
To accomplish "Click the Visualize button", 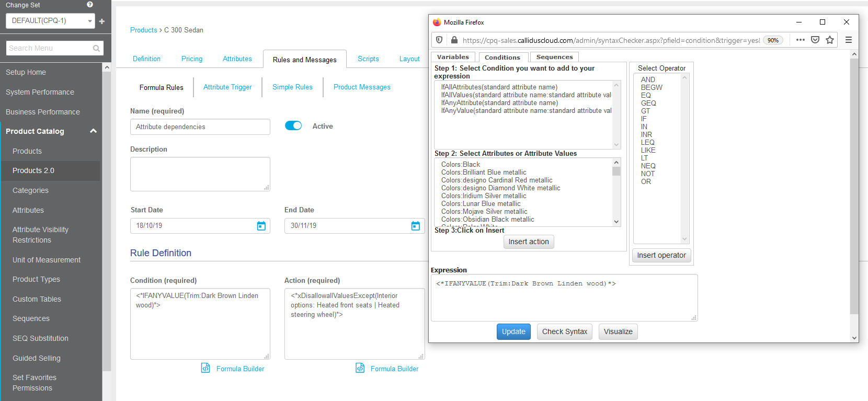I will pos(618,331).
